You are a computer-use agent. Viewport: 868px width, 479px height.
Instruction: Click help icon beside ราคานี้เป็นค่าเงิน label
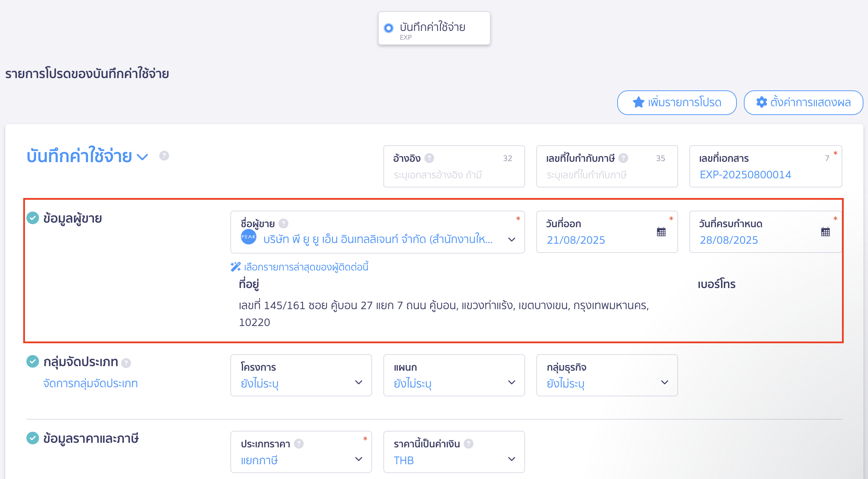click(x=468, y=444)
